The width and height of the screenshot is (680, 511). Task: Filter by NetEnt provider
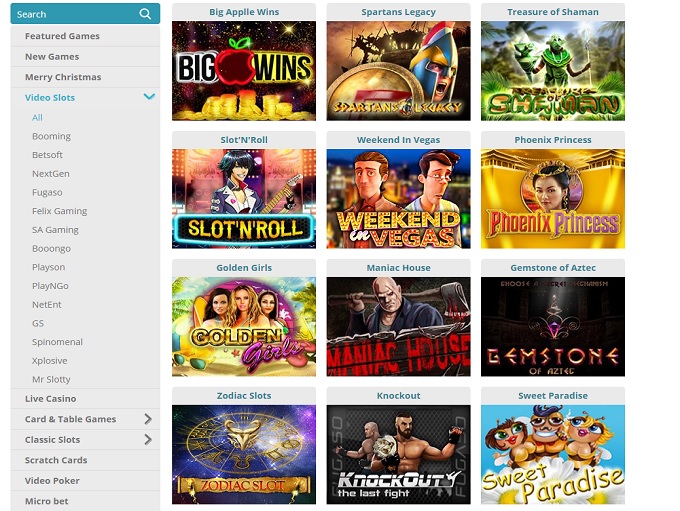point(46,305)
